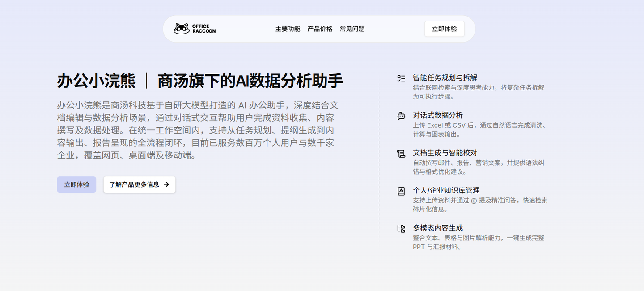Select the 对话式数据分析 feature title
The width and height of the screenshot is (644, 291).
(438, 116)
